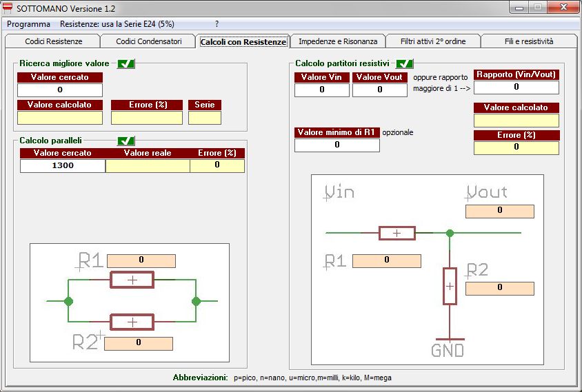Open the Filtri attivi 2° ordine tab
Screen dimensions: 582x392
click(432, 41)
